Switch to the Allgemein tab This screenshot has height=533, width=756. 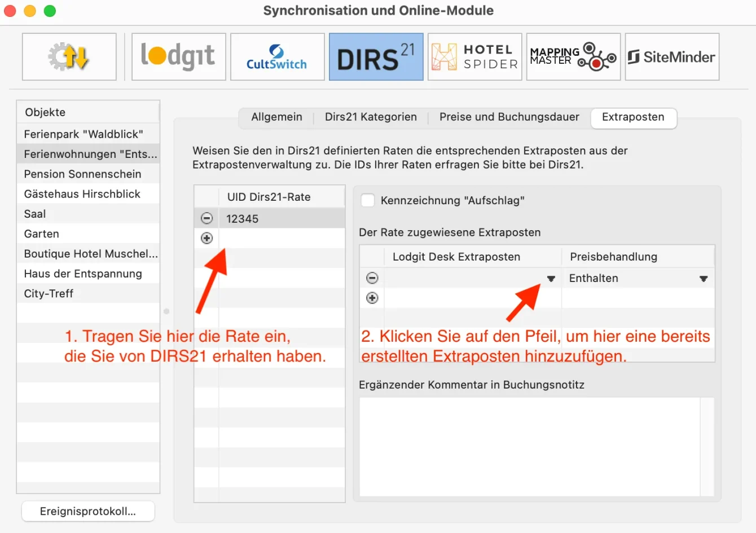pos(276,117)
